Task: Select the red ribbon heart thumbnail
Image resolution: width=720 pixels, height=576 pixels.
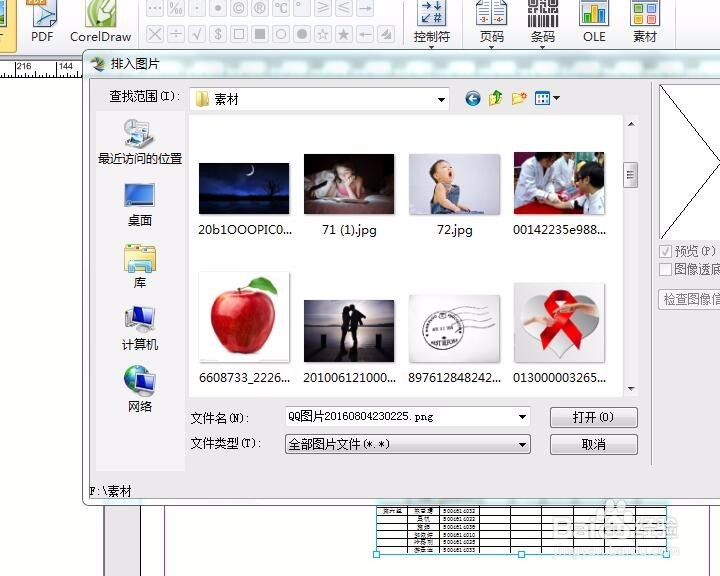Action: [559, 323]
